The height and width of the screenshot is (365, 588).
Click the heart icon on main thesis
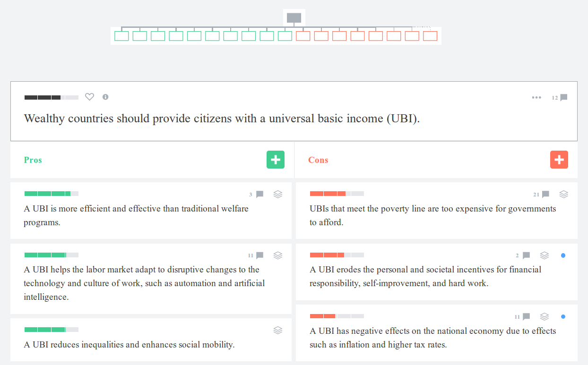click(89, 97)
